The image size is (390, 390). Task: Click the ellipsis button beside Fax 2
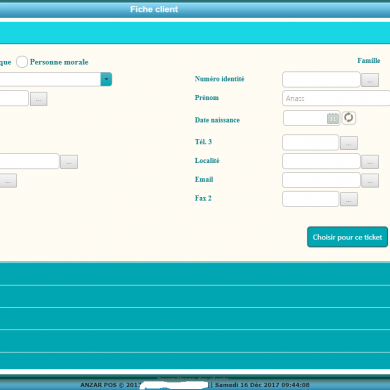[349, 199]
